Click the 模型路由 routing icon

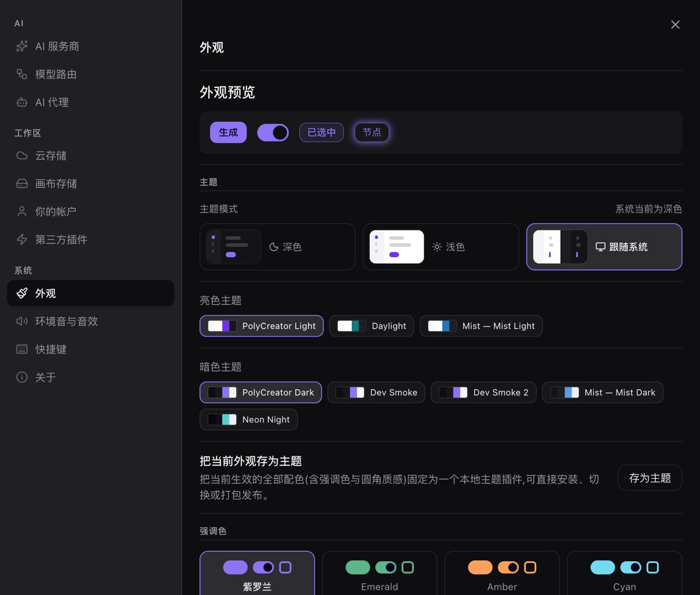(x=22, y=74)
